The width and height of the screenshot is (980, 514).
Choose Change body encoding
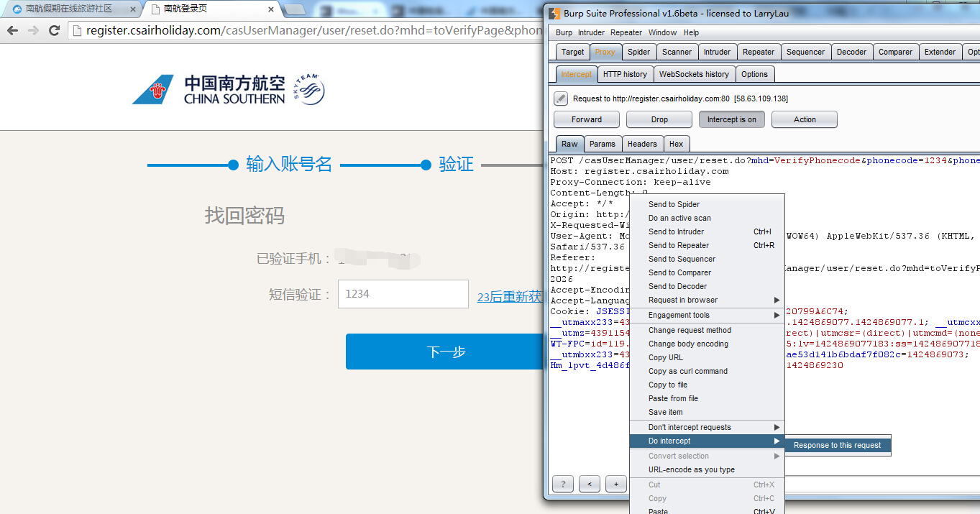(707, 344)
